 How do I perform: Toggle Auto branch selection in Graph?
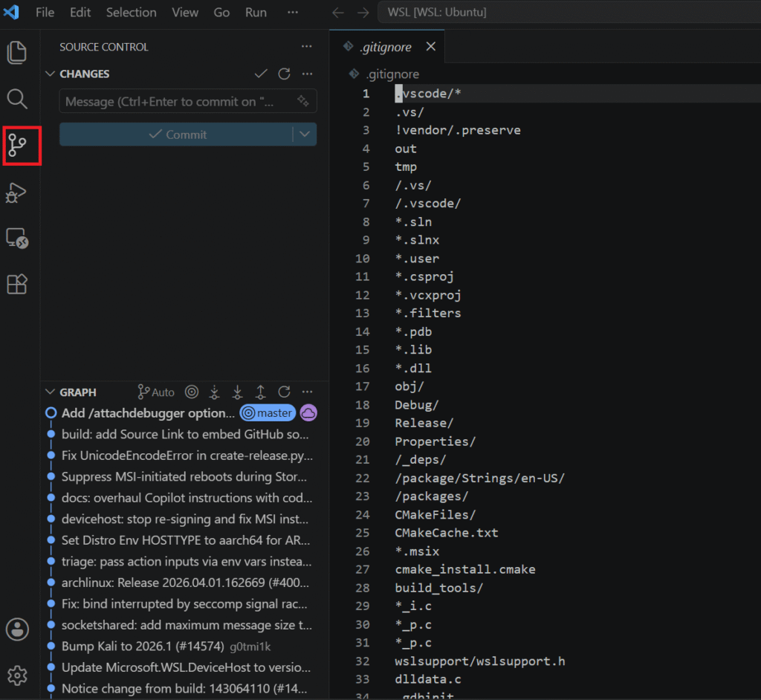(x=156, y=392)
